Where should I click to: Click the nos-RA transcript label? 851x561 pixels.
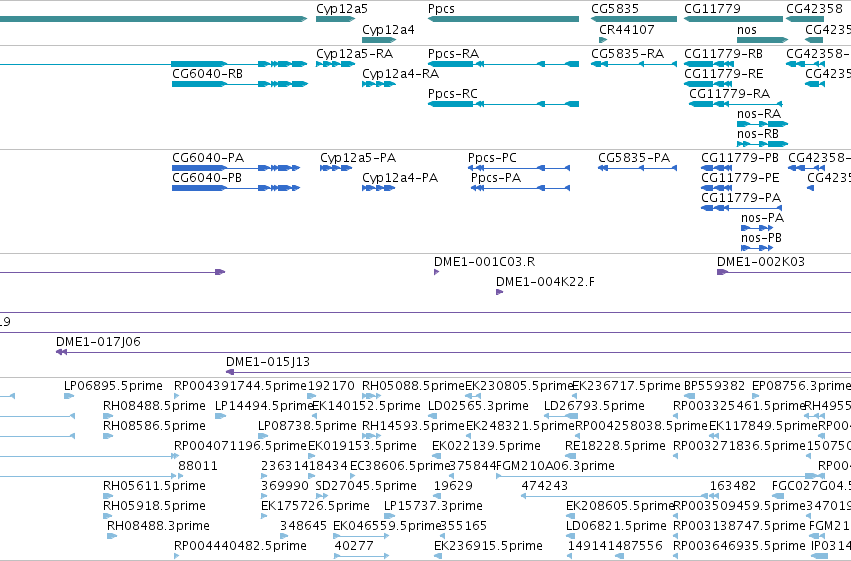(759, 114)
